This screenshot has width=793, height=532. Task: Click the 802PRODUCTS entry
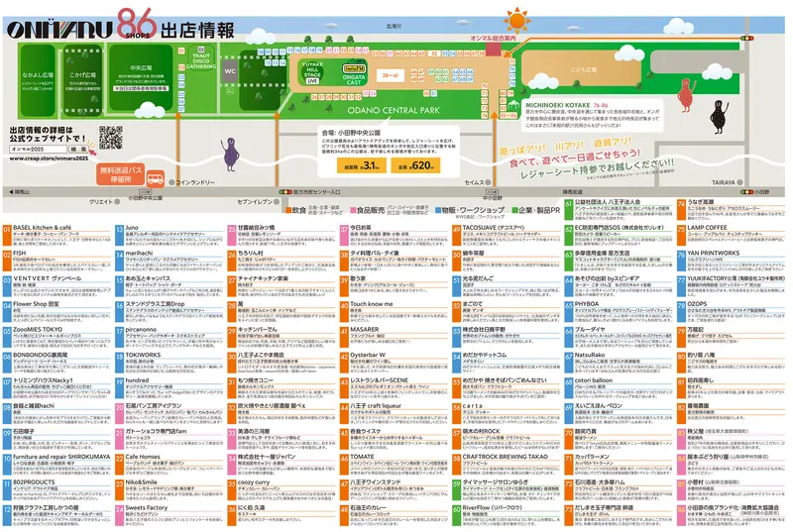[x=57, y=491]
